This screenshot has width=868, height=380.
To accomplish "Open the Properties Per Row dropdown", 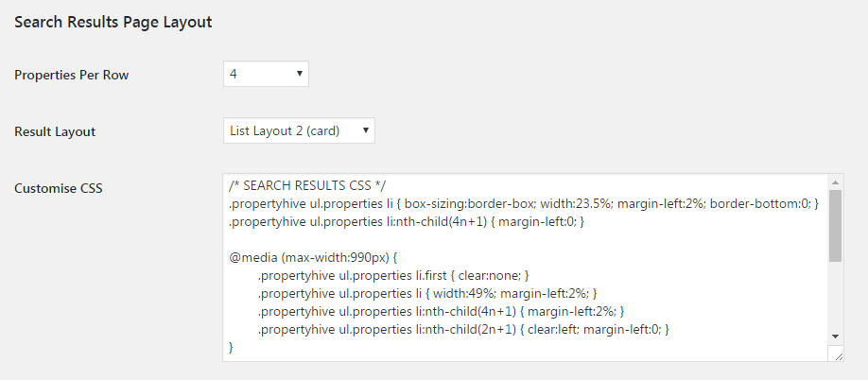I will (266, 74).
